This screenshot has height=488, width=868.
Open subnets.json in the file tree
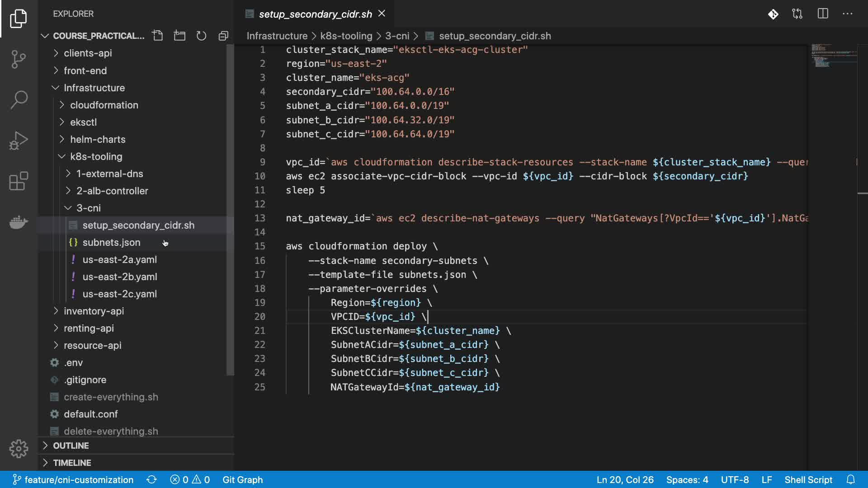[111, 243]
